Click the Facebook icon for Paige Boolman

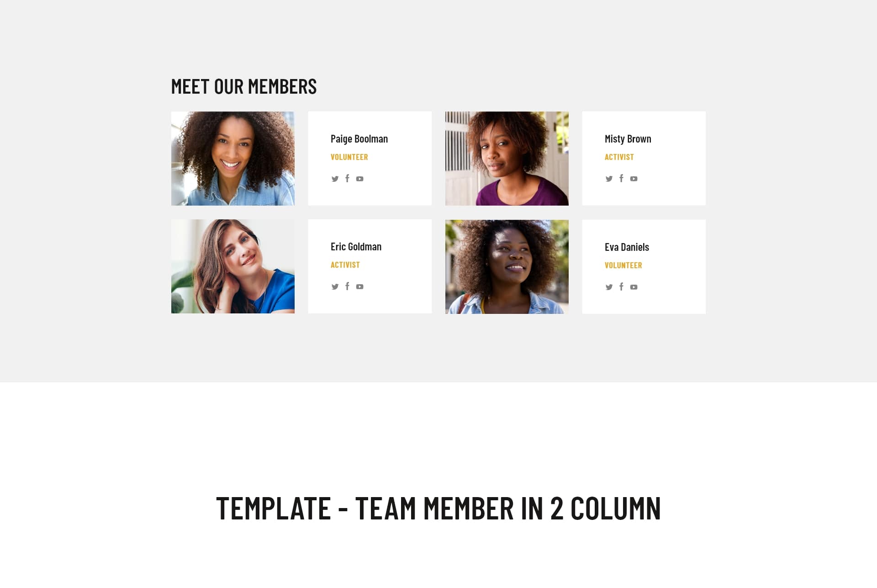(x=347, y=179)
